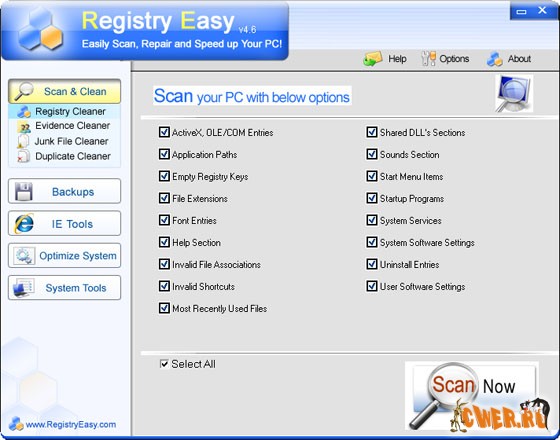The width and height of the screenshot is (560, 440).
Task: Toggle Empty Registry Keys checkbox
Action: click(164, 176)
